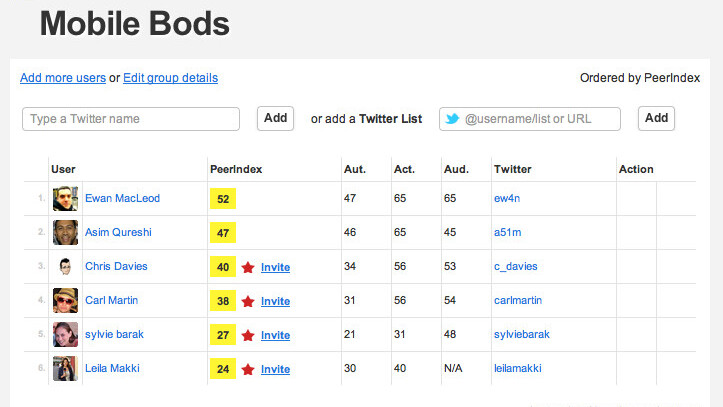Screen dimensions: 723x407
Task: Open the ew4n Twitter handle link
Action: [508, 198]
